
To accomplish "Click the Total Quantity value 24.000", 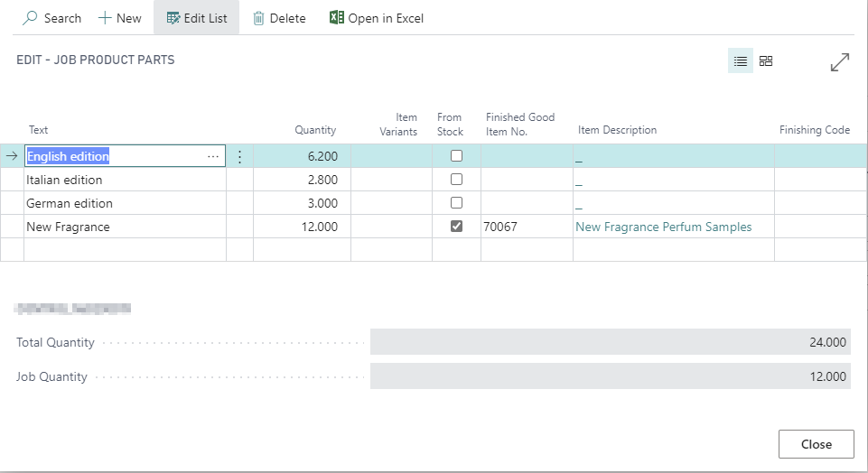I will (x=610, y=342).
